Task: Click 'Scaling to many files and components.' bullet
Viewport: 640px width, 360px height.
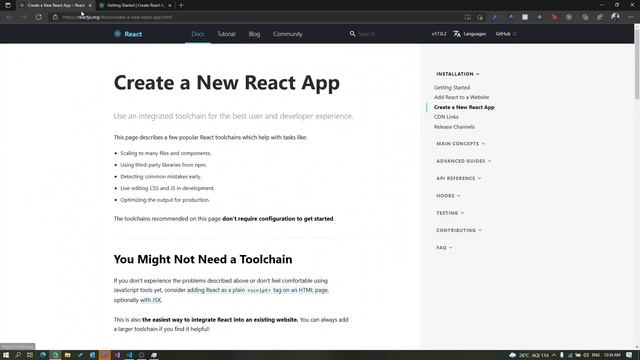Action: 166,153
